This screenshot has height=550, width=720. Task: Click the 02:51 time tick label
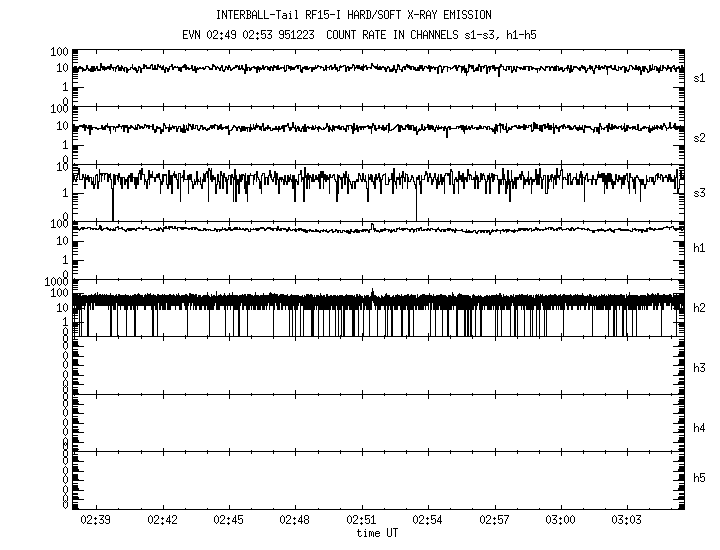pyautogui.click(x=361, y=520)
